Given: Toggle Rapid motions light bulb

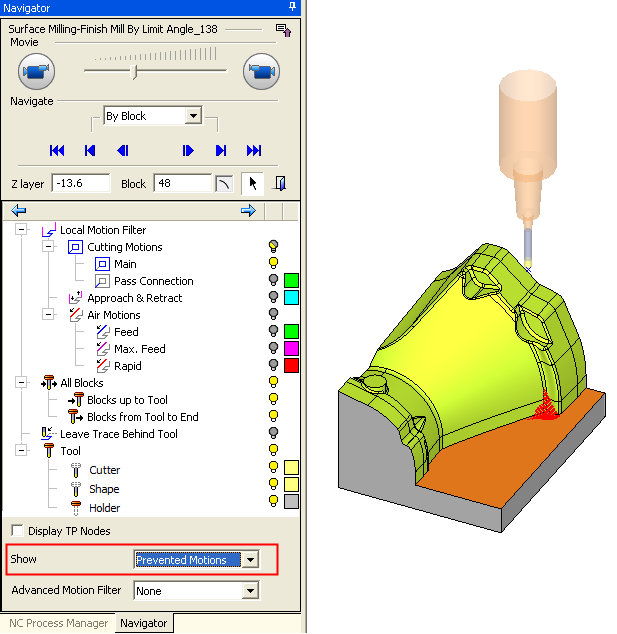Looking at the screenshot, I should point(273,365).
